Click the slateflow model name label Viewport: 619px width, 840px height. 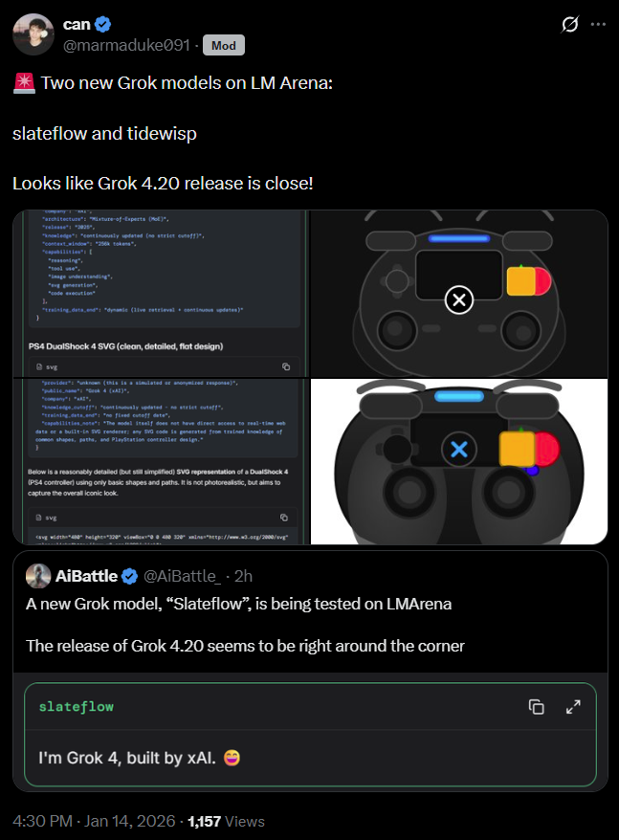[x=77, y=707]
